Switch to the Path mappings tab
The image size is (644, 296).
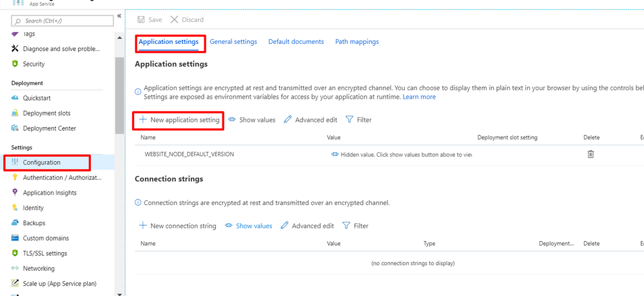[356, 42]
